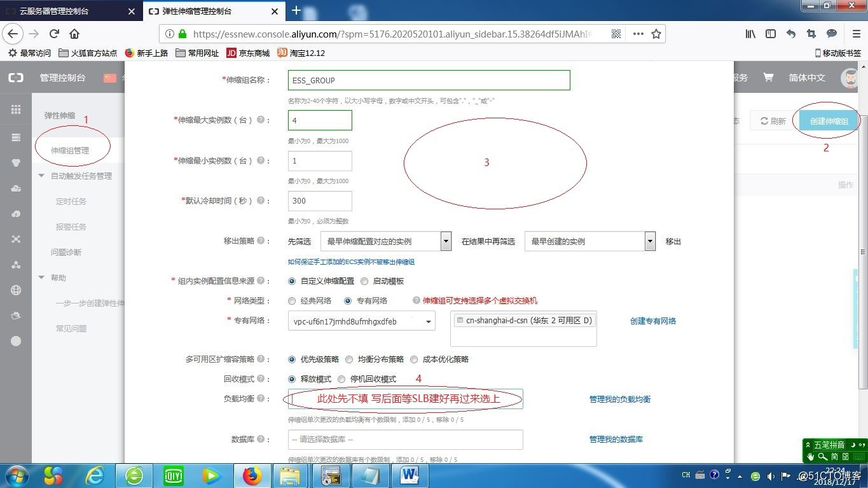Viewport: 868px width, 488px height.
Task: Open 在结果中再筛选 dropdown 最早创建的实例
Action: click(590, 241)
